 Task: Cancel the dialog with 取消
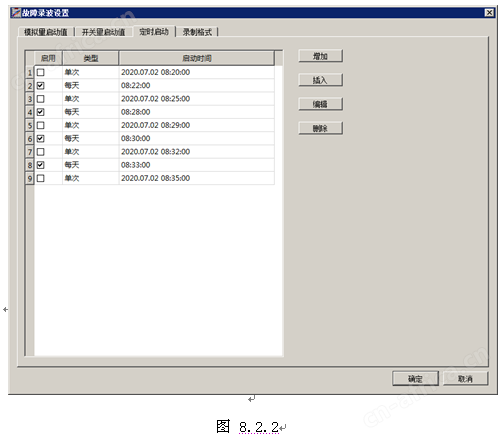(x=465, y=379)
